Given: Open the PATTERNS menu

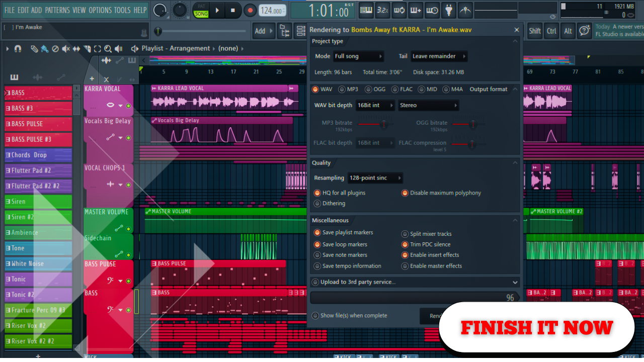Looking at the screenshot, I should pos(57,10).
